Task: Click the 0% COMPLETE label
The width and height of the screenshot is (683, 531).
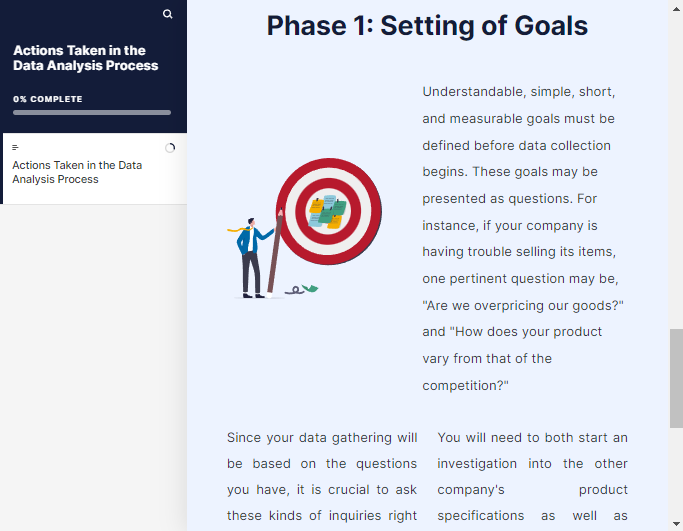Action: coord(47,99)
